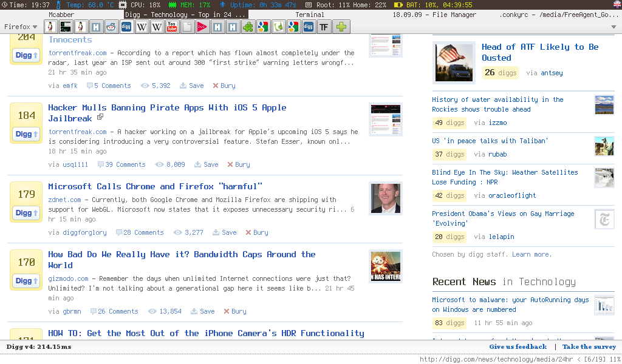Open the Firefox menu dropdown
622x364 pixels.
21,27
